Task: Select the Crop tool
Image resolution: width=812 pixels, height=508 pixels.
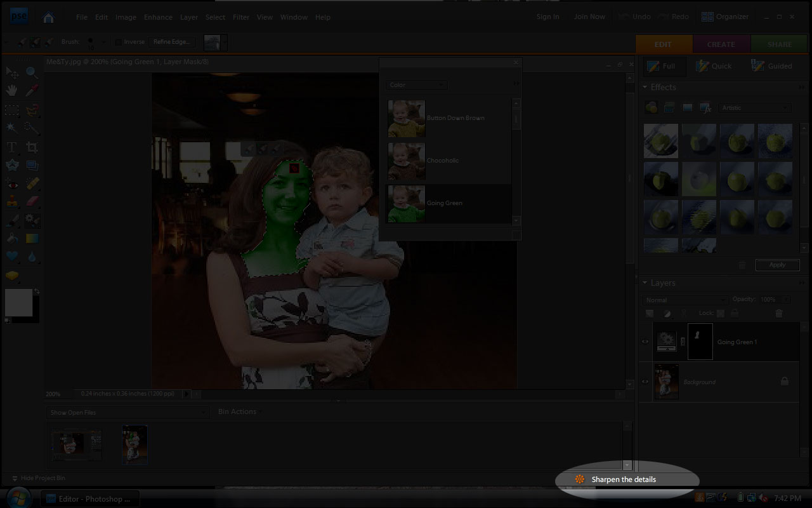Action: (32, 147)
